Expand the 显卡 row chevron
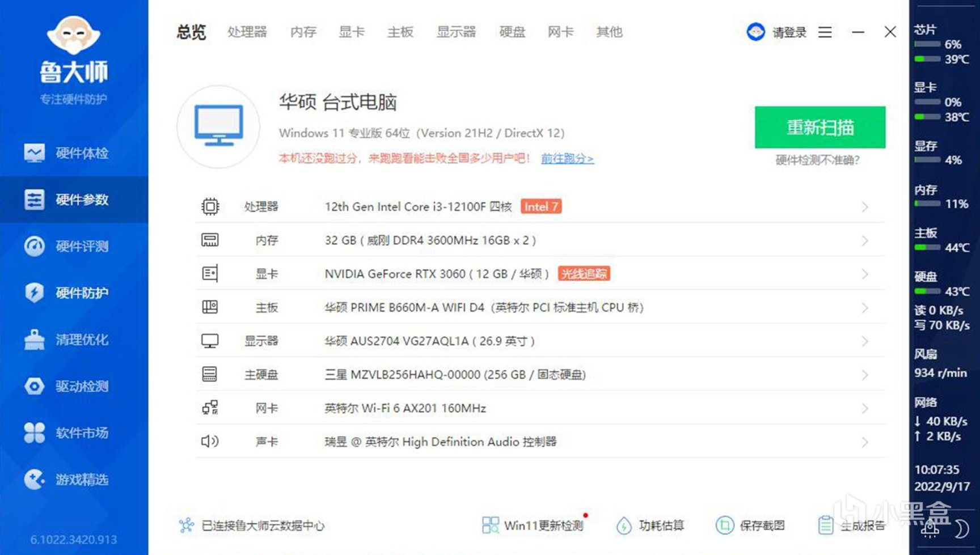Viewport: 980px width, 555px height. point(864,274)
